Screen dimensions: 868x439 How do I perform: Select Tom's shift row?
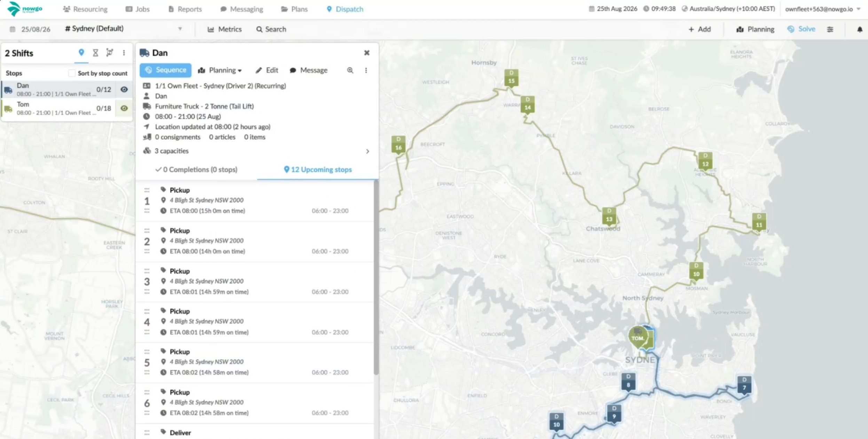[x=67, y=108]
